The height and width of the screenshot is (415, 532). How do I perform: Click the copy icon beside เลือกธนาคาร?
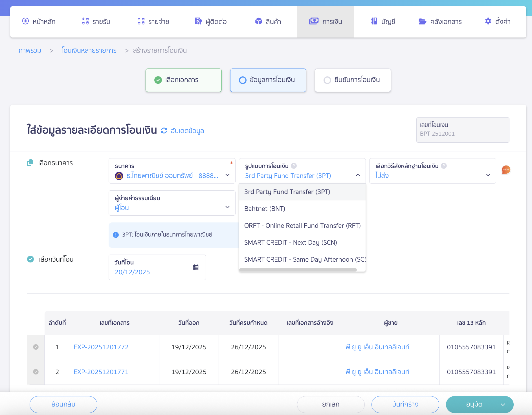click(x=30, y=163)
